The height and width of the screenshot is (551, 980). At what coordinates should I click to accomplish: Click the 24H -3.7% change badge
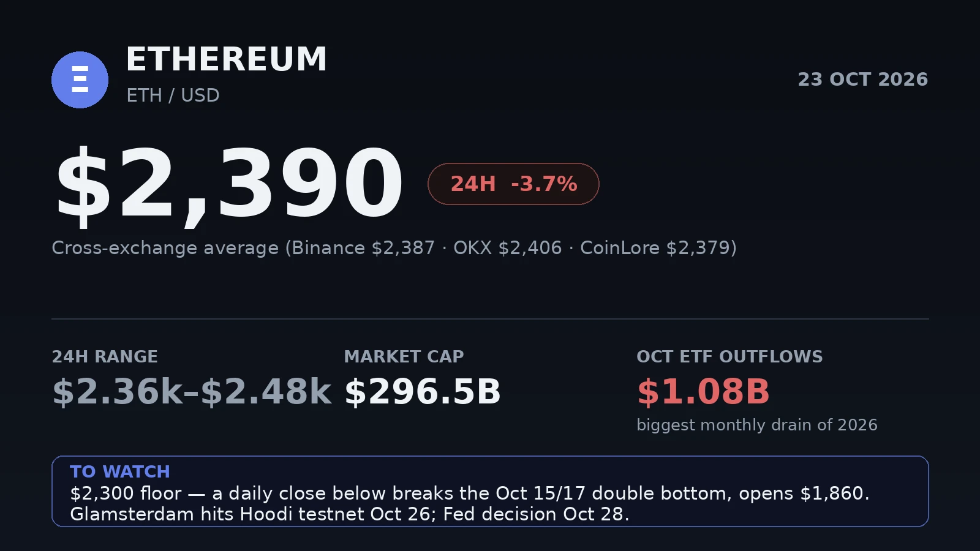pos(513,184)
